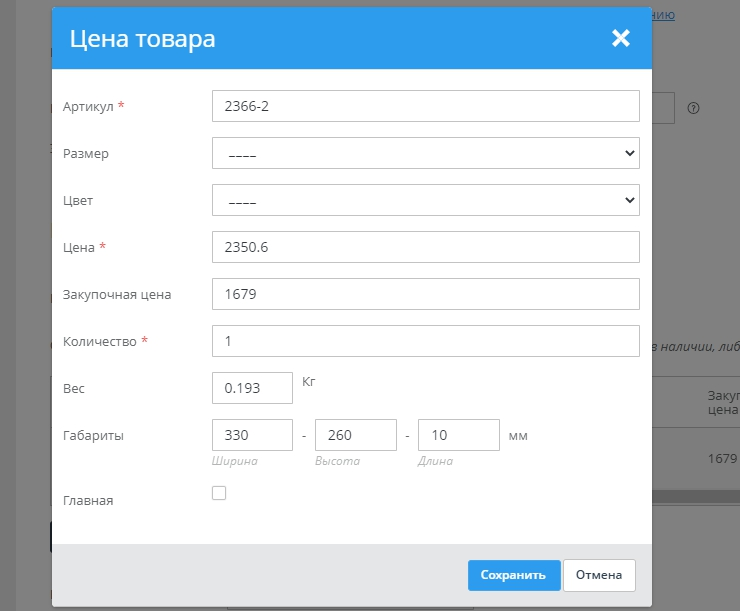Click the question mark help icon
The image size is (740, 611).
[x=692, y=108]
